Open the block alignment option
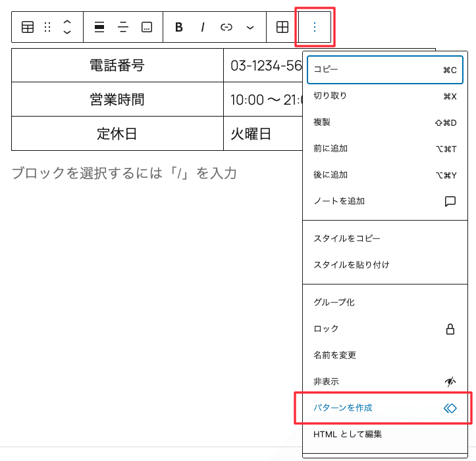476x461 pixels. pos(99,28)
